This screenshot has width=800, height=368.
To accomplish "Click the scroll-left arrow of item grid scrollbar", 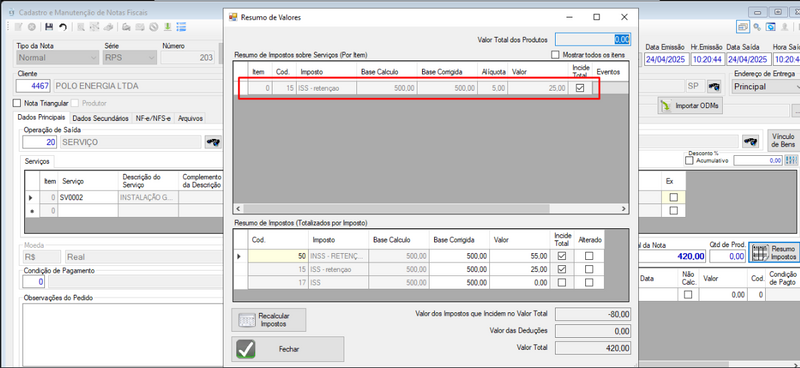I will click(x=238, y=209).
